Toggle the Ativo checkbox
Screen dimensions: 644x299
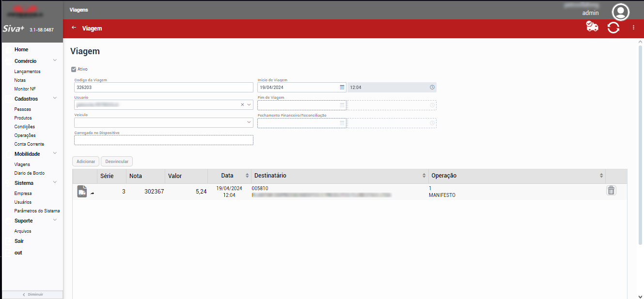click(74, 69)
